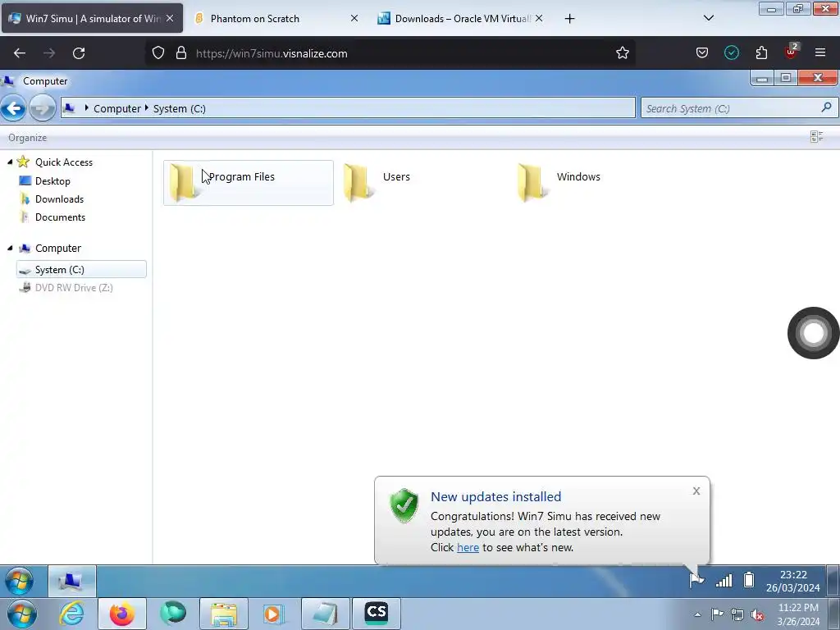Click the host clock showing 11:22 PM
This screenshot has width=840, height=630.
[x=797, y=614]
